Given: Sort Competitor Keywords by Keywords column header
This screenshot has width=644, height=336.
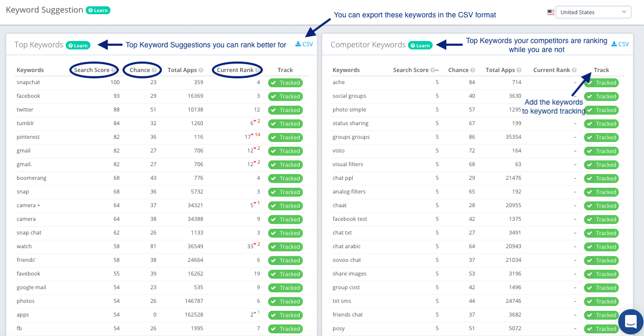Looking at the screenshot, I should [346, 70].
